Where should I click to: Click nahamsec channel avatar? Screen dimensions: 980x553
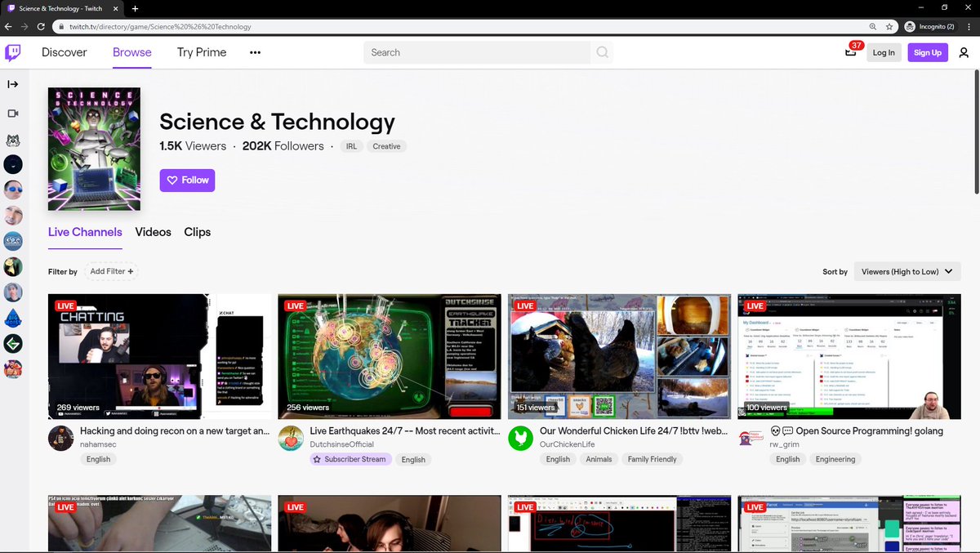[60, 438]
